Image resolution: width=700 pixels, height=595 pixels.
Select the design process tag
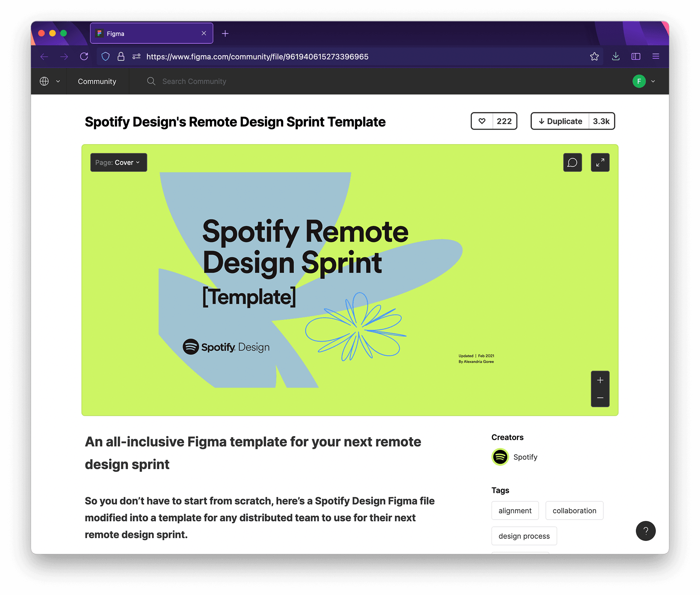click(x=524, y=536)
